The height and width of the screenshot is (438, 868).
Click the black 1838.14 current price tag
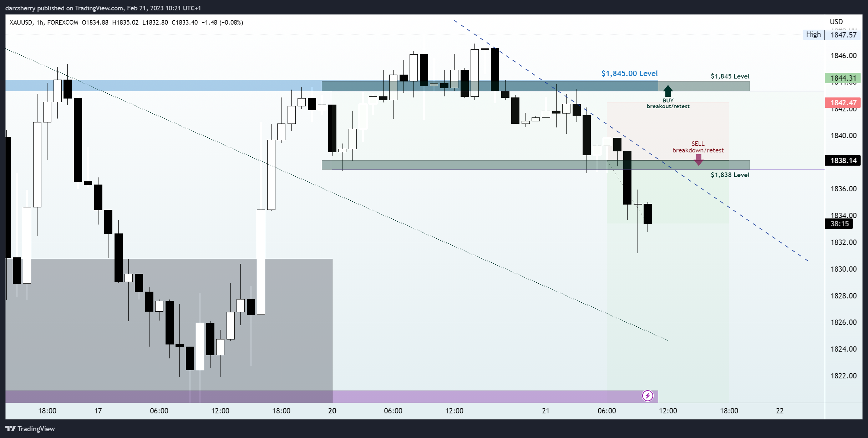click(x=843, y=161)
